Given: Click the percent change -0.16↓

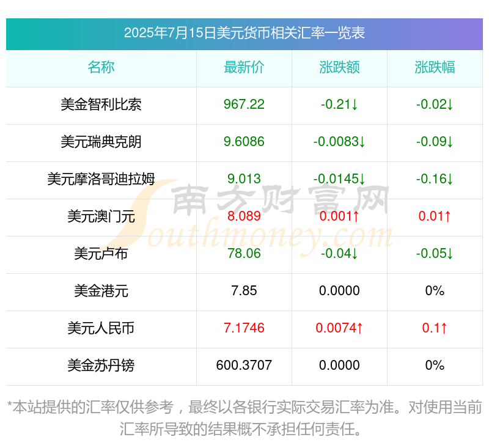Looking at the screenshot, I should 435,179.
